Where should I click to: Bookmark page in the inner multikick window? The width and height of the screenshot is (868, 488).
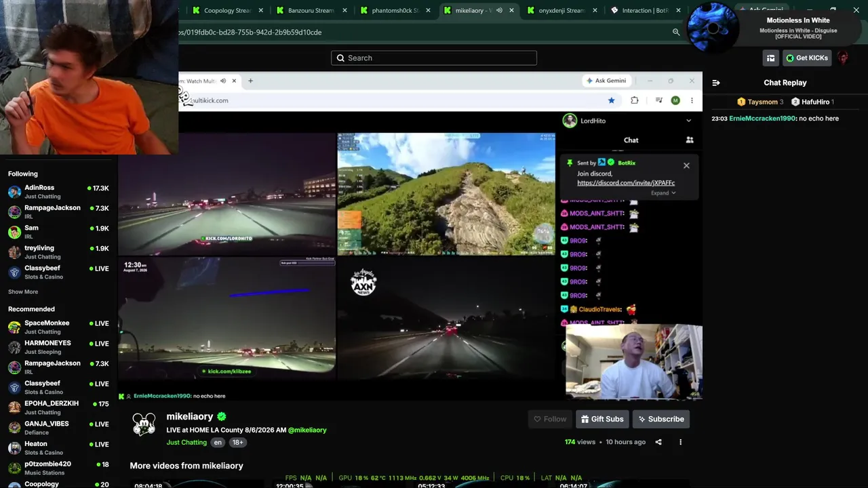(x=611, y=100)
